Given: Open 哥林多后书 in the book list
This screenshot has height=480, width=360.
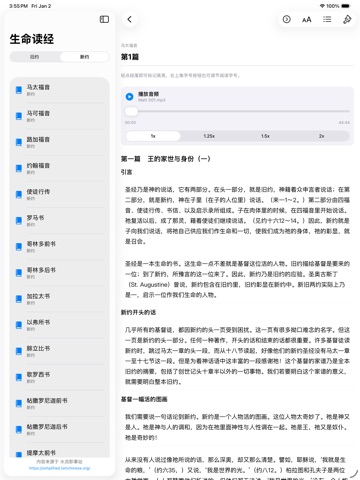Looking at the screenshot, I should tap(59, 273).
